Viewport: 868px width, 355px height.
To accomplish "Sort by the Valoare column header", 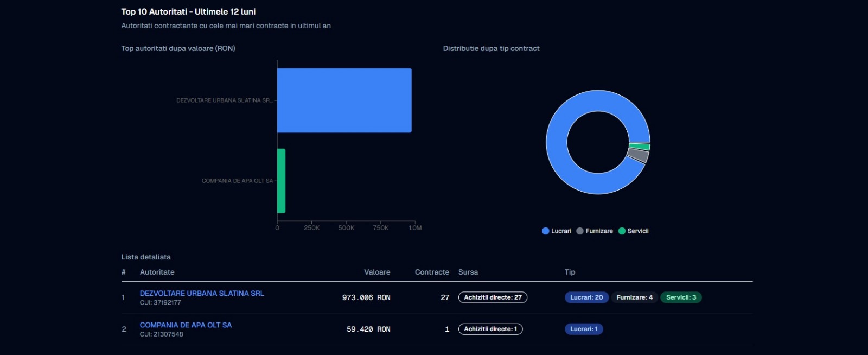I will point(376,272).
